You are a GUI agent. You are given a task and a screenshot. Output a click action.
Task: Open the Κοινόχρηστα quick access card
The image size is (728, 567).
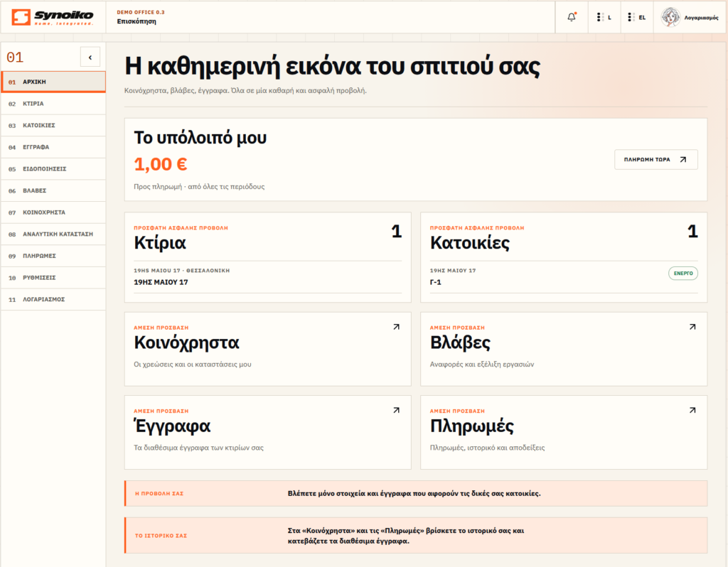point(267,349)
